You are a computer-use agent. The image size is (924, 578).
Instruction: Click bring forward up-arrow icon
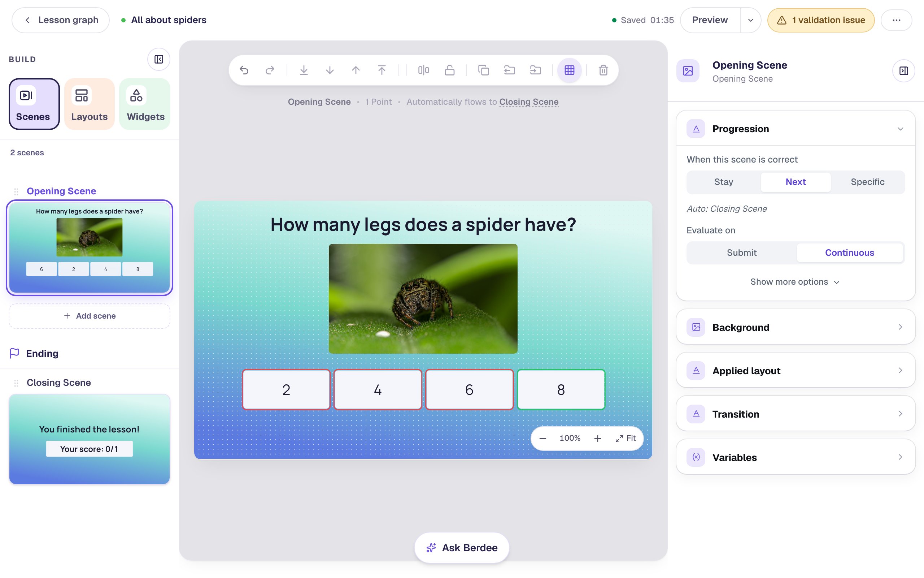[356, 70]
